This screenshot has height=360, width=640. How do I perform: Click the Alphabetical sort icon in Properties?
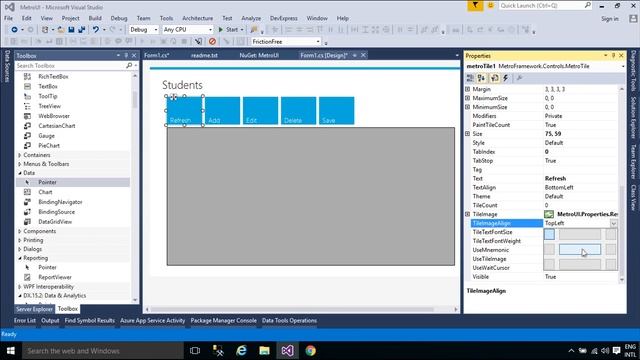coord(482,78)
